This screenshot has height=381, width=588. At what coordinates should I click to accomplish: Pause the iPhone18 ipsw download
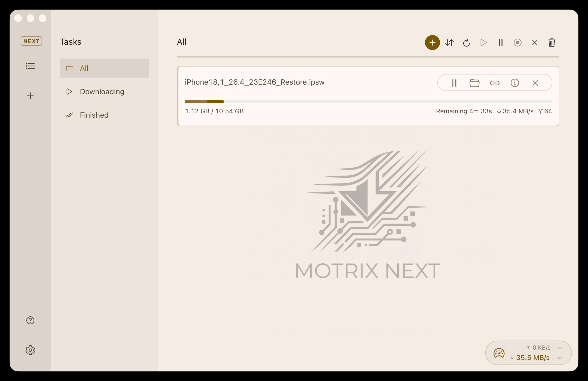coord(454,83)
